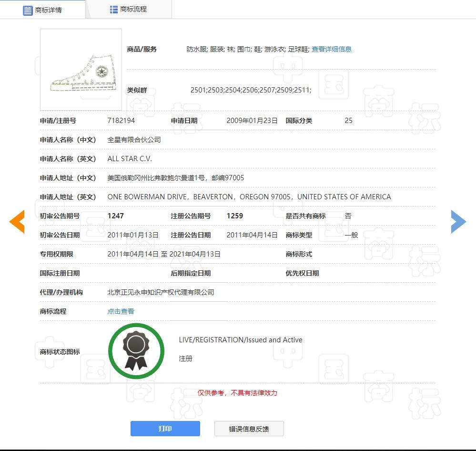Click the 国际分类 value 25

[348, 121]
